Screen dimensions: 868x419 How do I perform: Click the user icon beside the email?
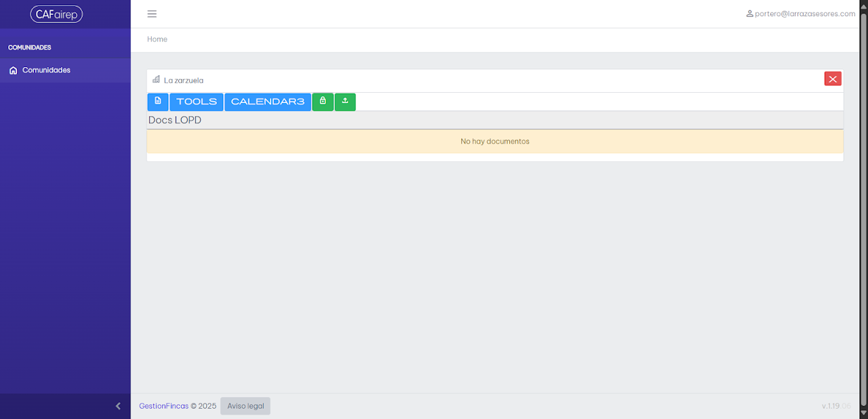pyautogui.click(x=749, y=14)
